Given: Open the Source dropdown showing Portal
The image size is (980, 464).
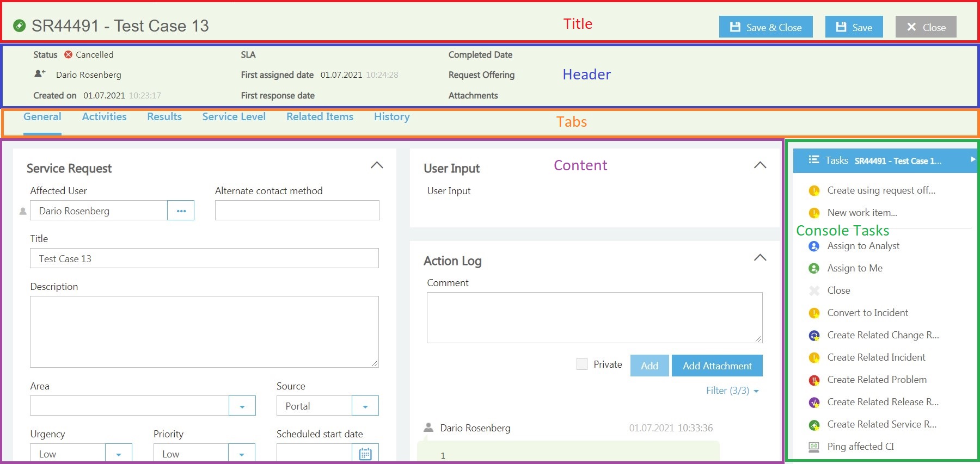Looking at the screenshot, I should 365,406.
